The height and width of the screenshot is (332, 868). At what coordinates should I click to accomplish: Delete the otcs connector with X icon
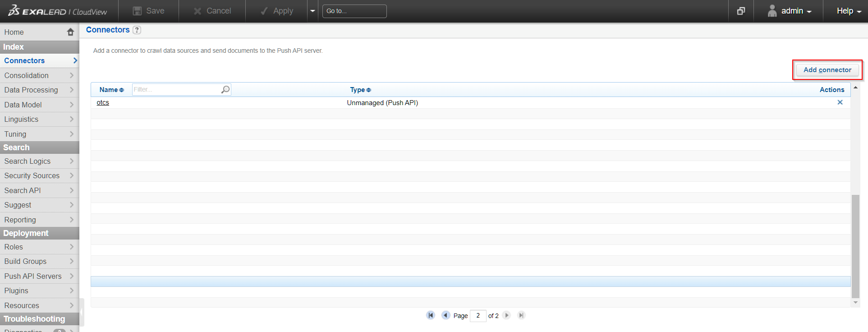[840, 102]
